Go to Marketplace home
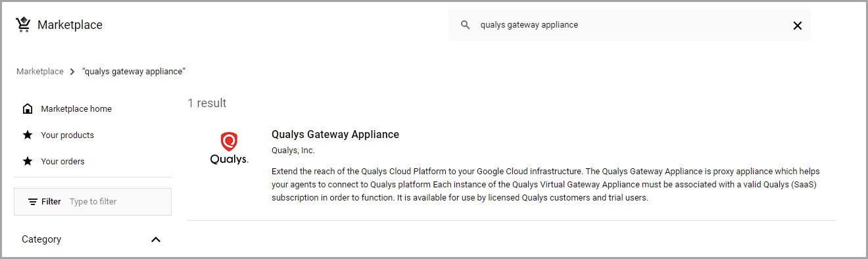Screen dimensions: 868x259 coord(76,109)
